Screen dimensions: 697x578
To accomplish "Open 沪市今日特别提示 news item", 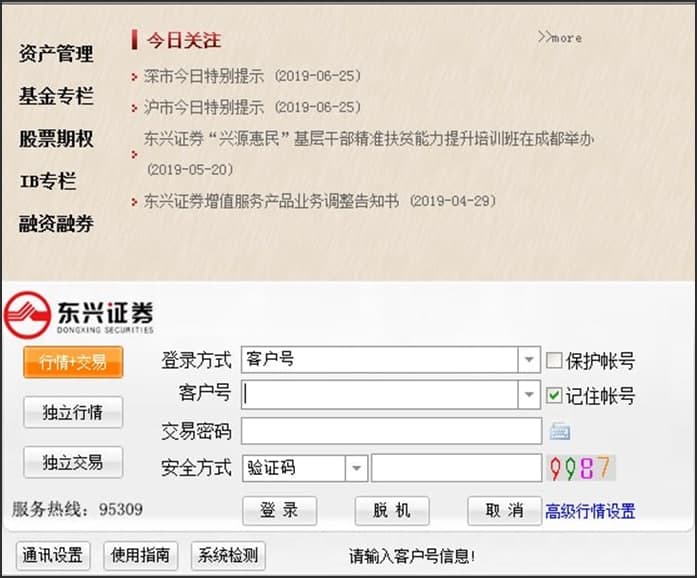I will click(252, 107).
